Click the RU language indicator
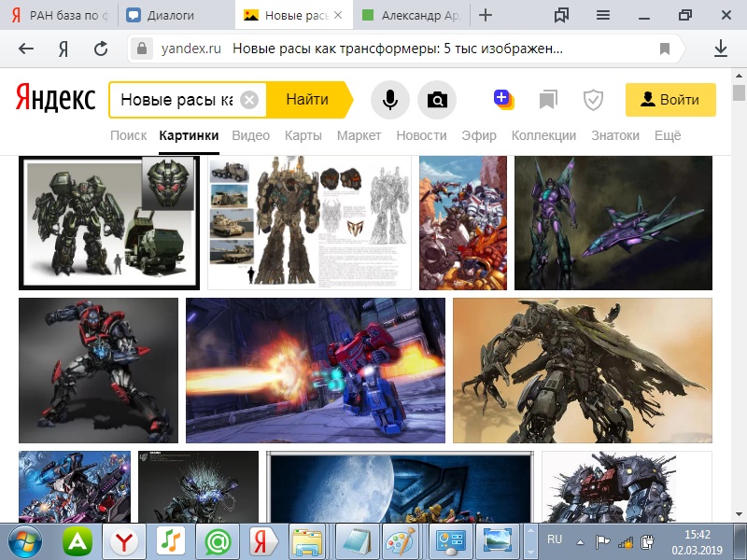Viewport: 747px width, 560px height. click(x=555, y=539)
